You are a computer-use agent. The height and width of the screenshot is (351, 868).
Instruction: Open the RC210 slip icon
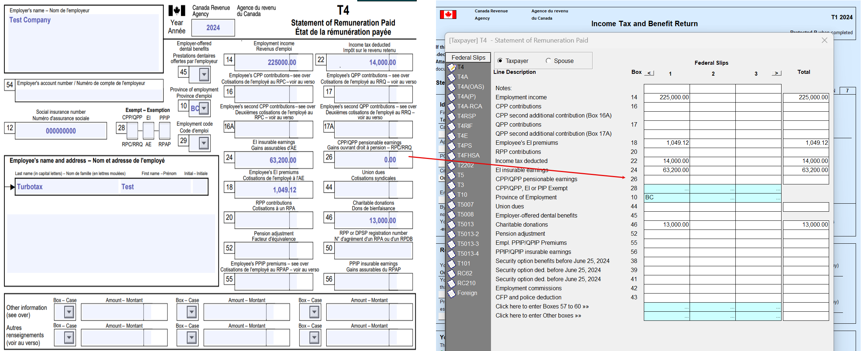[x=452, y=283]
